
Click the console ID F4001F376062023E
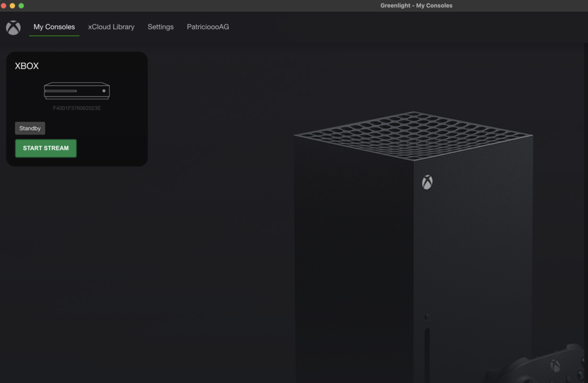(76, 108)
